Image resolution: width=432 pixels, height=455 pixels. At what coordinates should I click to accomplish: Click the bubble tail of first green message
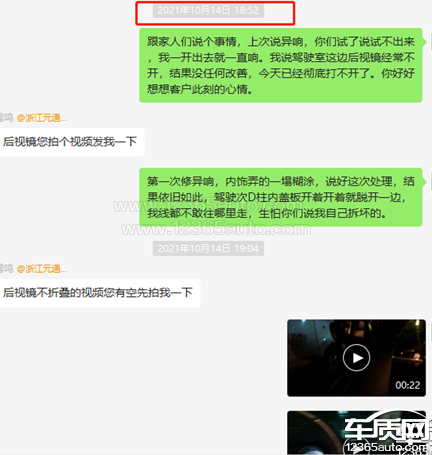[x=424, y=42]
